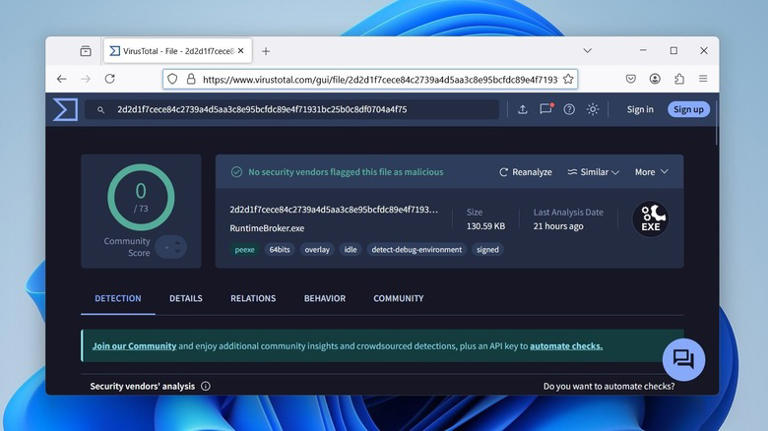Switch to the Details tab
Viewport: 768px width, 431px height.
(x=185, y=298)
